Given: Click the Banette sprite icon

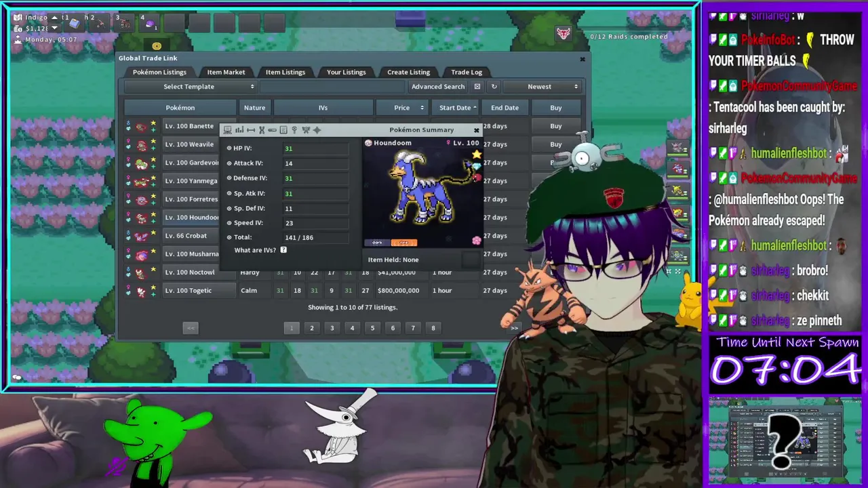Looking at the screenshot, I should [141, 127].
